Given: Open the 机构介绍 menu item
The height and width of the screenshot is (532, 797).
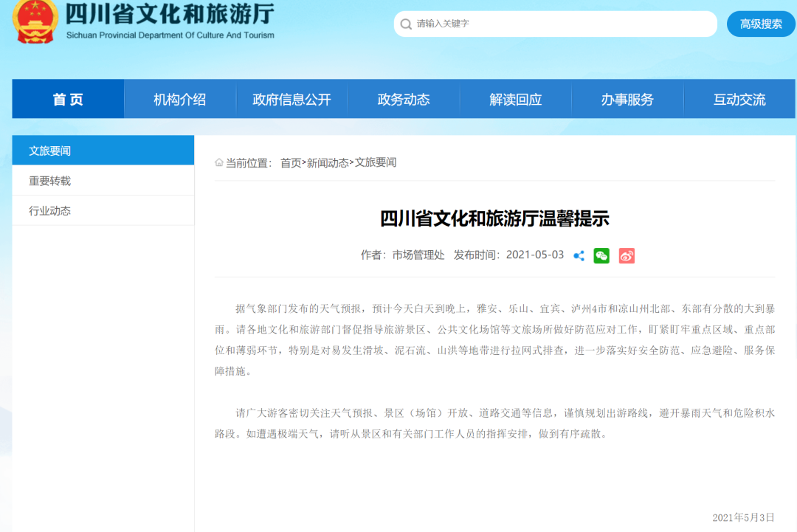Looking at the screenshot, I should click(x=179, y=99).
